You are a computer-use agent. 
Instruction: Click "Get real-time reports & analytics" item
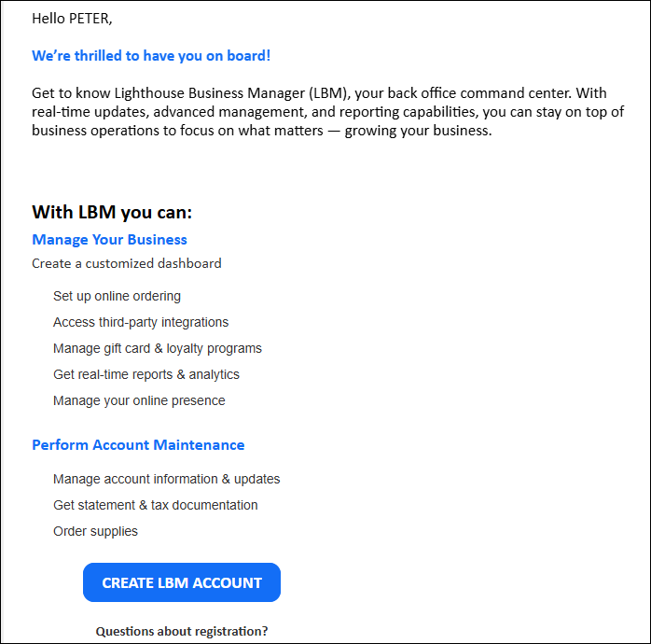(x=146, y=374)
